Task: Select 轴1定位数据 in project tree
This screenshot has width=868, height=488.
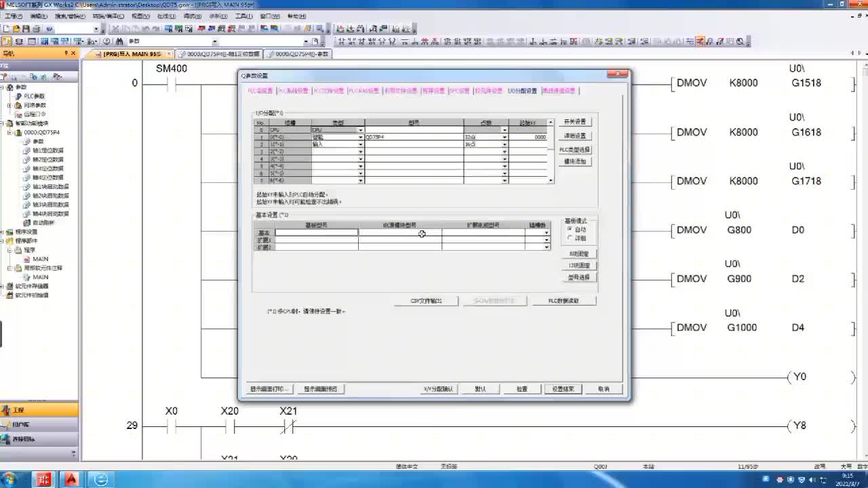Action: 47,150
